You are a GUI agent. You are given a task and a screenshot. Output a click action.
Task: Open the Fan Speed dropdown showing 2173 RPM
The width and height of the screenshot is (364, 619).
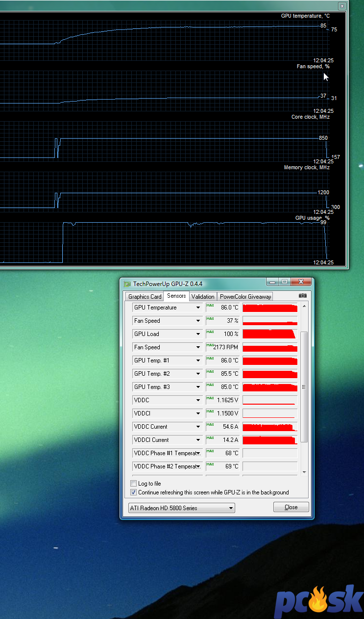pyautogui.click(x=168, y=347)
